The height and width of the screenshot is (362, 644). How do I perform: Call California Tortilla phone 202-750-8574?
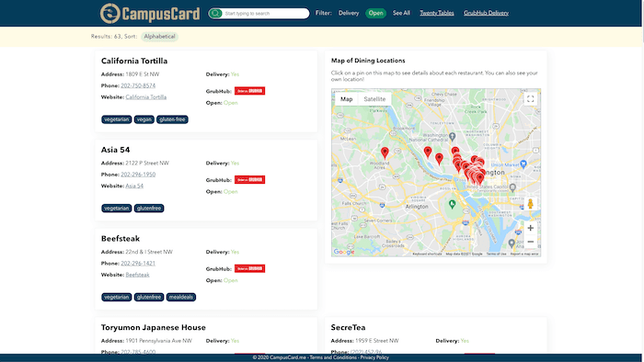click(x=138, y=85)
